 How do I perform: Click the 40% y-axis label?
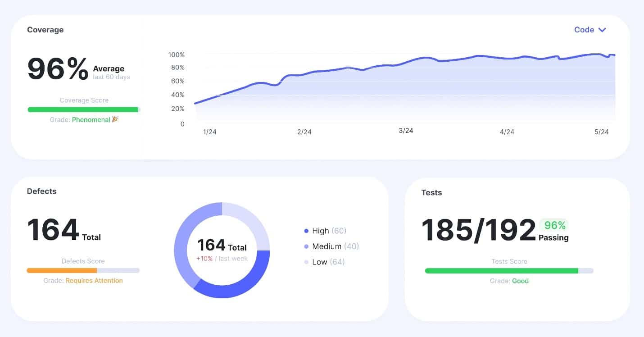click(x=178, y=95)
